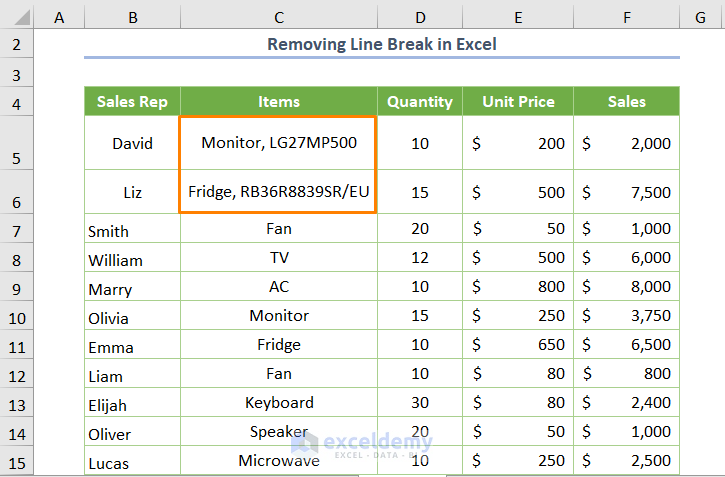
Task: Select the 'David' cell
Action: [132, 143]
